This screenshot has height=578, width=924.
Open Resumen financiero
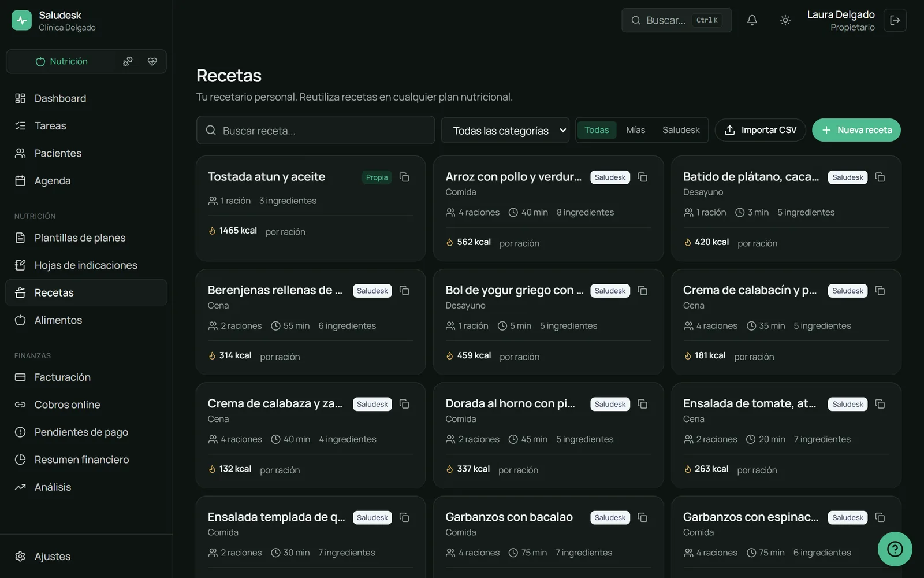(x=86, y=460)
